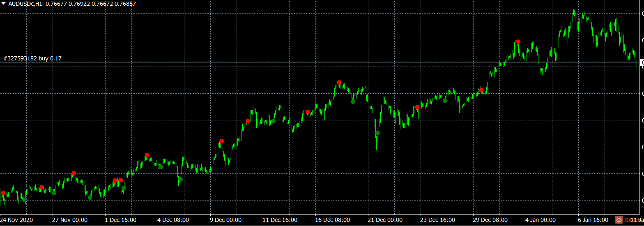Click the OHLC value 0.76672
Screen dimensions: 644x226
103,4
